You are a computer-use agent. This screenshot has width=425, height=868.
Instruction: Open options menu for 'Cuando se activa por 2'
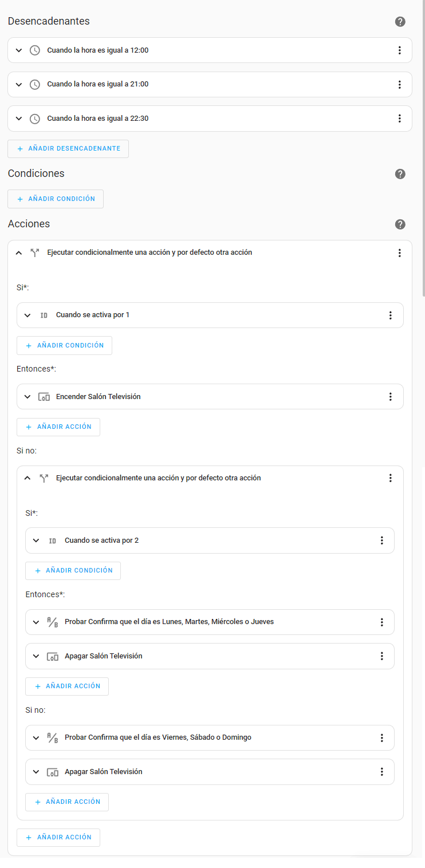pyautogui.click(x=381, y=540)
